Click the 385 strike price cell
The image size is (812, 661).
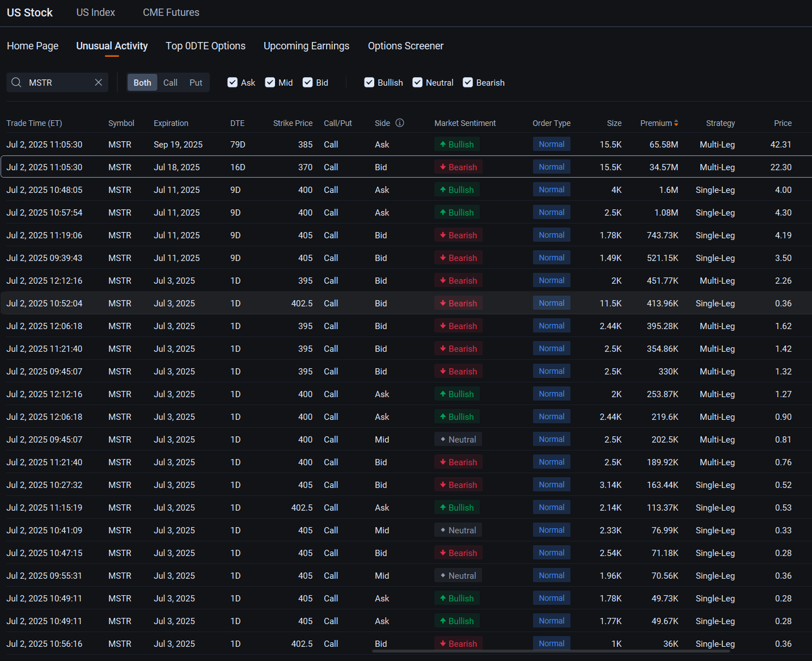(x=305, y=145)
